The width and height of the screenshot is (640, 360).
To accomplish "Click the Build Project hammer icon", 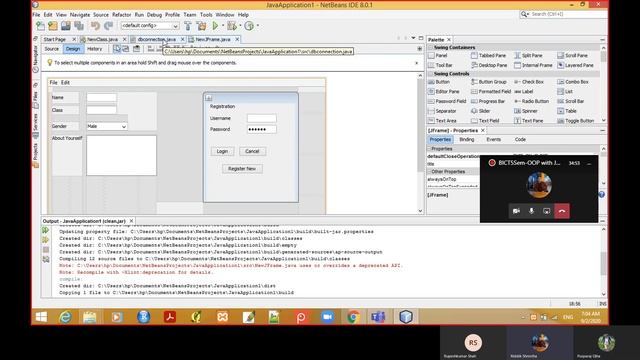I will (x=188, y=26).
